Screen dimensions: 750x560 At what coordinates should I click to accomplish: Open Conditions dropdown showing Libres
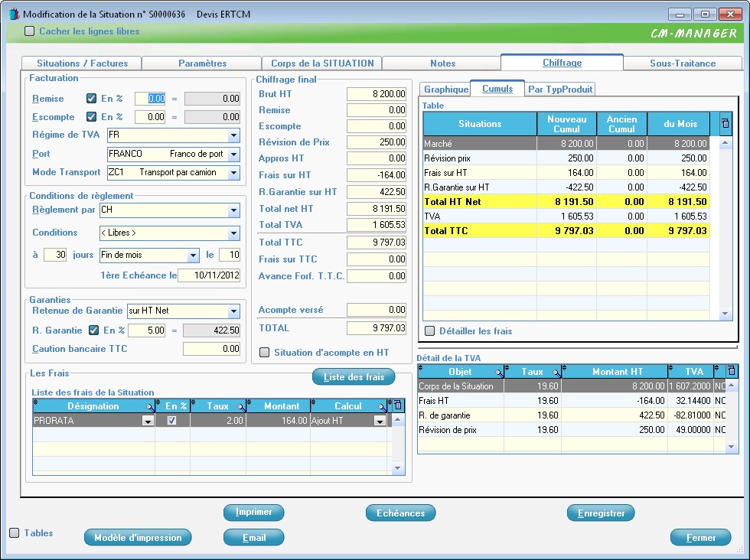click(x=233, y=233)
